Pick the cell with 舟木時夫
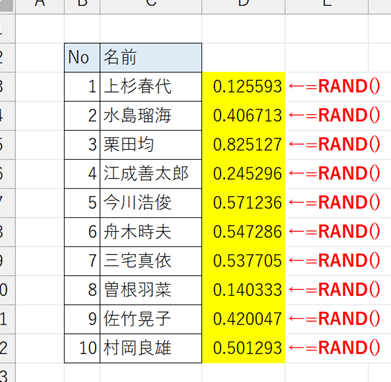 (151, 232)
